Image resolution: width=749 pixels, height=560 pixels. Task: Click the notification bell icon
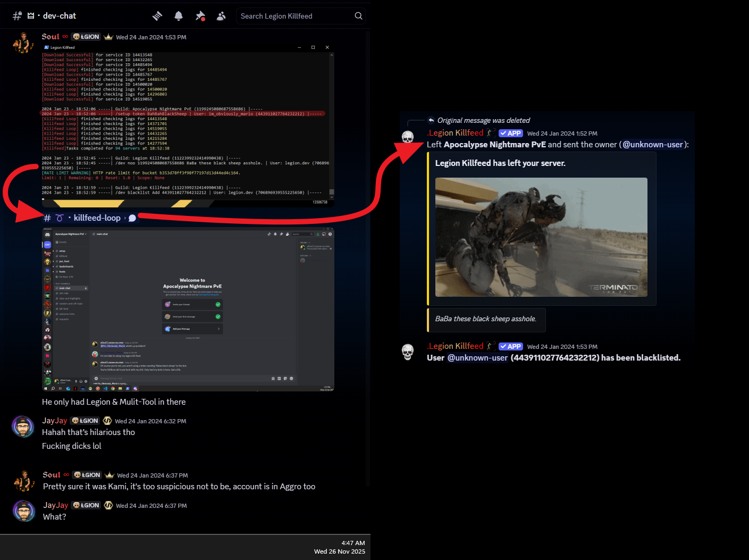click(x=179, y=16)
